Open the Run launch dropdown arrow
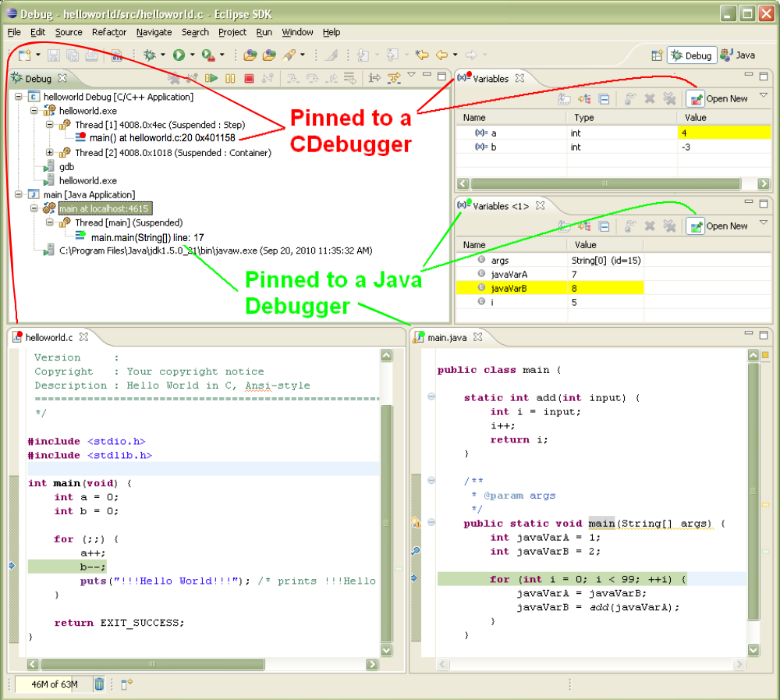 point(192,55)
